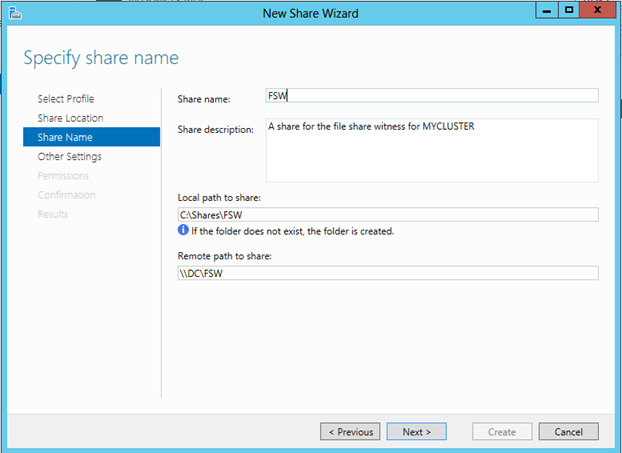
Task: Click the blue info icon under local path
Action: click(x=182, y=231)
